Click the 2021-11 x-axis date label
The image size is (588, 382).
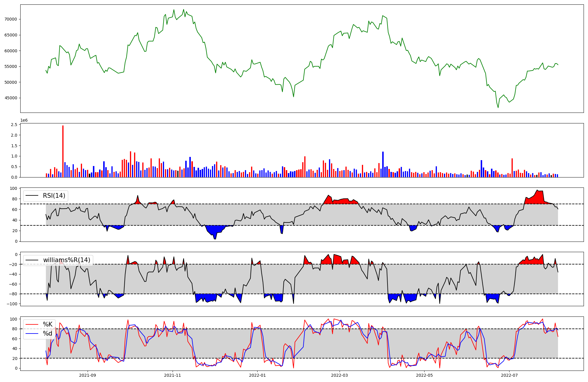[x=173, y=375]
